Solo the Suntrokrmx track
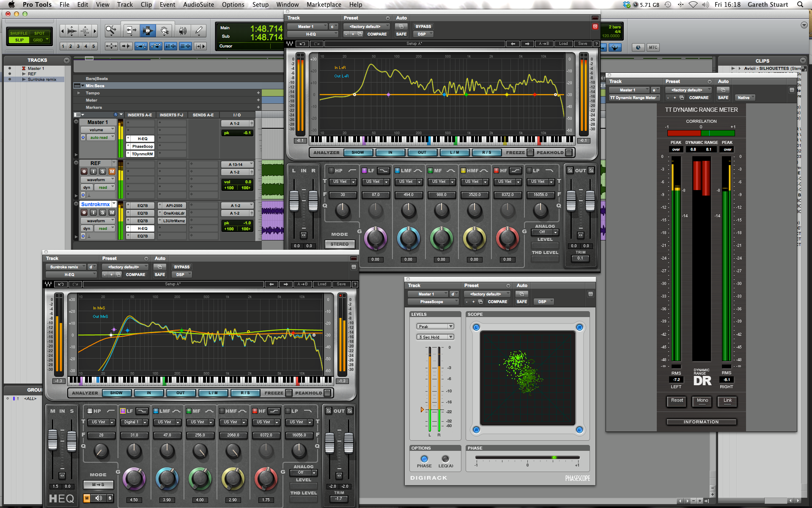Image resolution: width=812 pixels, height=508 pixels. tap(103, 213)
